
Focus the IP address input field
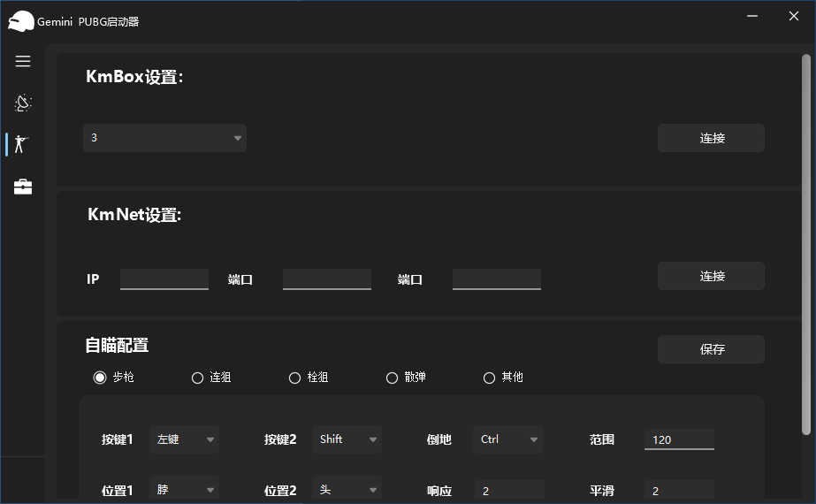click(164, 279)
